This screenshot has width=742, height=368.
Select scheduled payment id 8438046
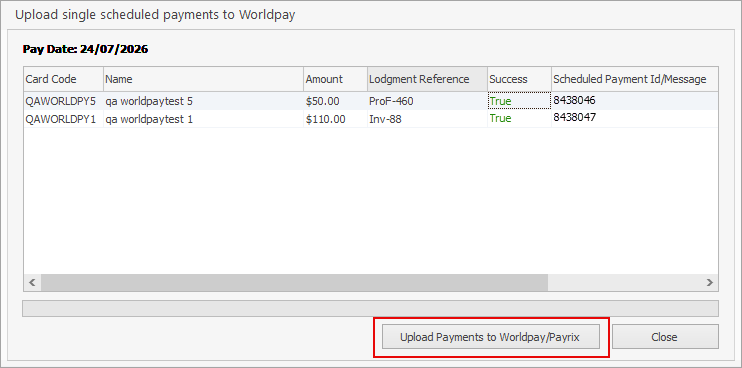click(635, 101)
